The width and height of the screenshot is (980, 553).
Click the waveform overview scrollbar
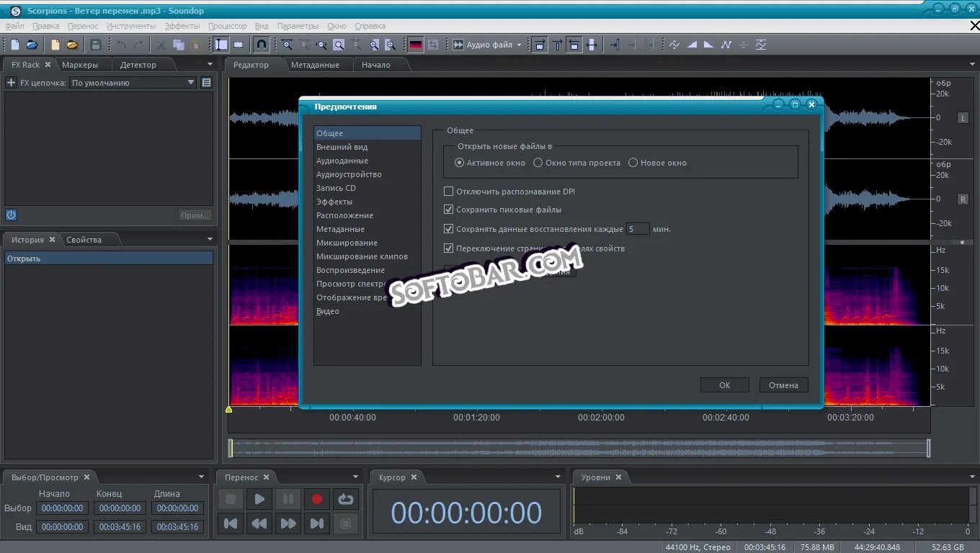tap(580, 448)
